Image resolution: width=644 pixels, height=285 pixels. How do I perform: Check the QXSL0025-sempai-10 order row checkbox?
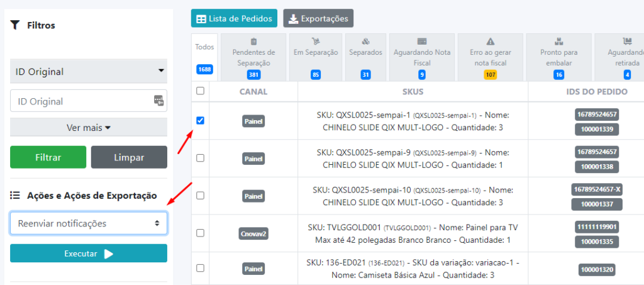(201, 196)
